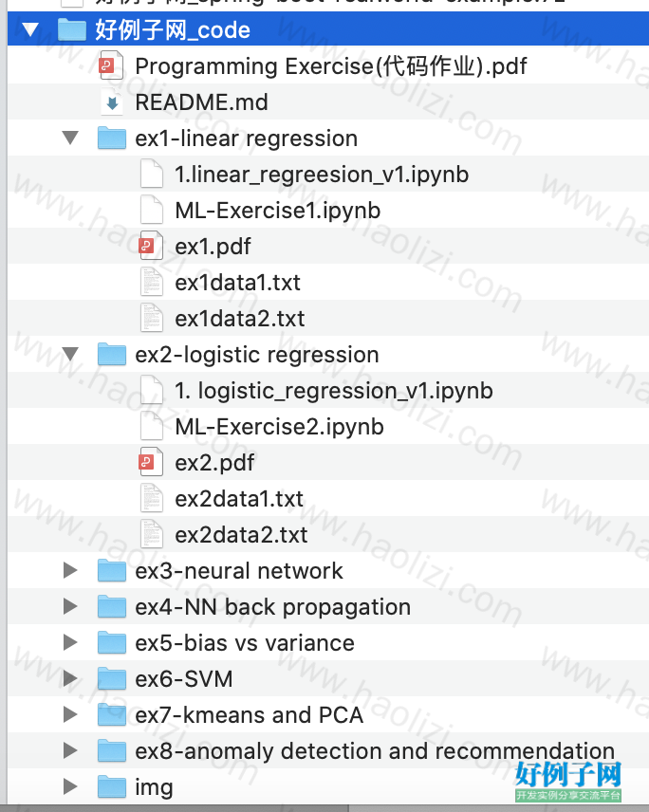This screenshot has height=812, width=649.
Task: Click the ex7-kmeans and PCA folder icon
Action: [x=112, y=715]
